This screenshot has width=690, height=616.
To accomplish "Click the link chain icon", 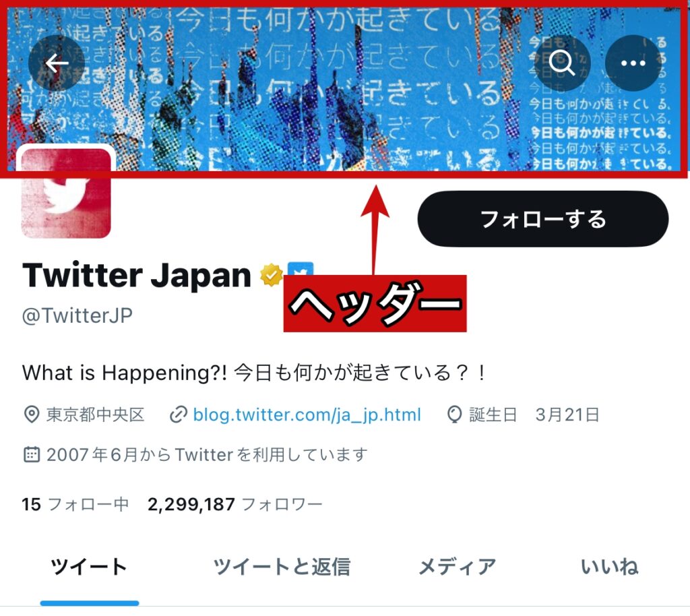I will (178, 414).
